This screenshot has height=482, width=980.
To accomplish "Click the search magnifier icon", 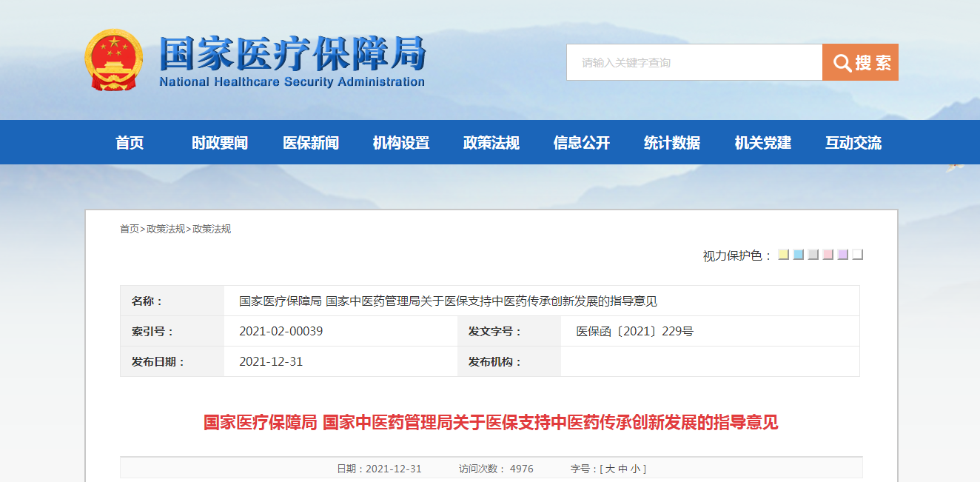I will point(842,63).
